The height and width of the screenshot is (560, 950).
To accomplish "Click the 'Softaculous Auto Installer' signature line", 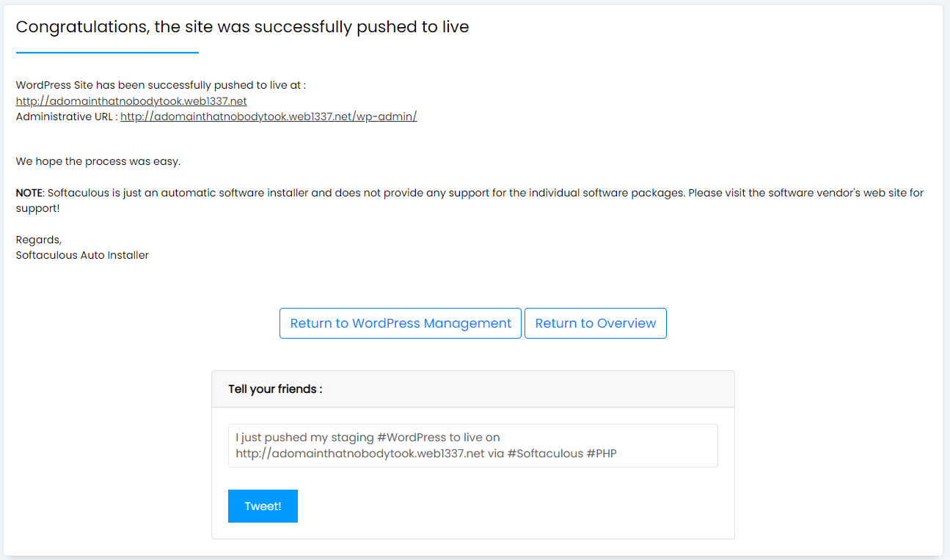I will click(x=82, y=255).
